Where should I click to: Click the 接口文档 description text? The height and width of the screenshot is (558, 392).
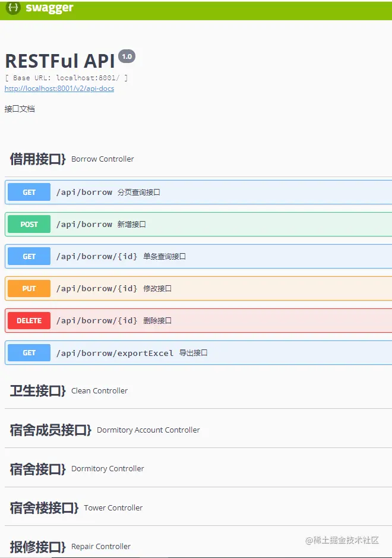pyautogui.click(x=20, y=109)
